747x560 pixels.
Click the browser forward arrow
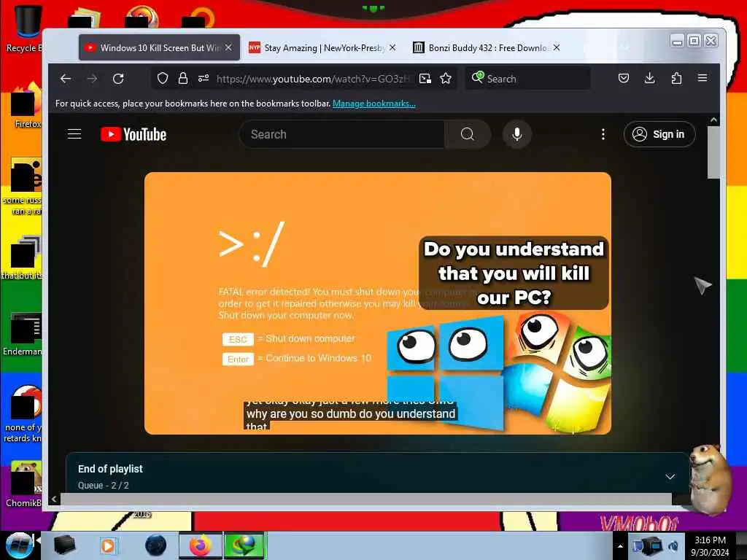pos(92,79)
